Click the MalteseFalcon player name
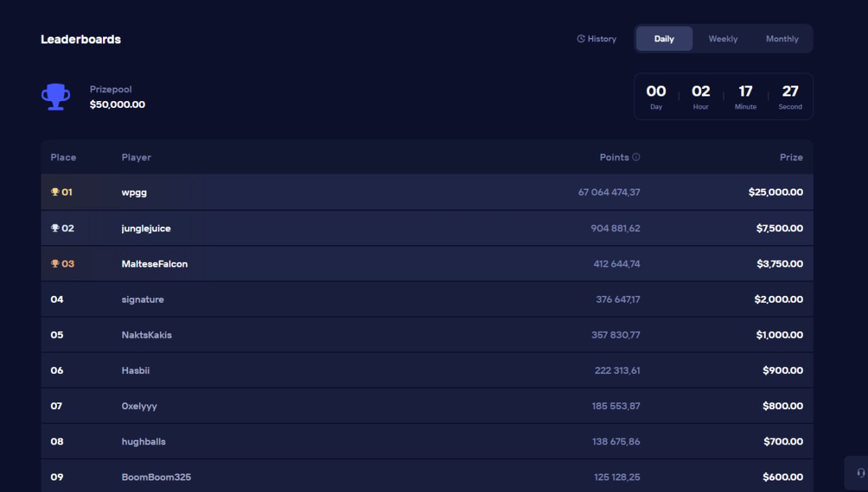Image resolution: width=868 pixels, height=492 pixels. [x=155, y=264]
